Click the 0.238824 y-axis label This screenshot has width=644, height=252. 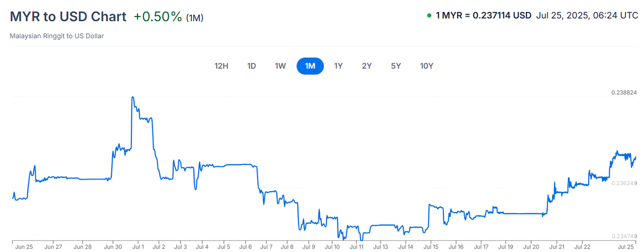click(624, 93)
